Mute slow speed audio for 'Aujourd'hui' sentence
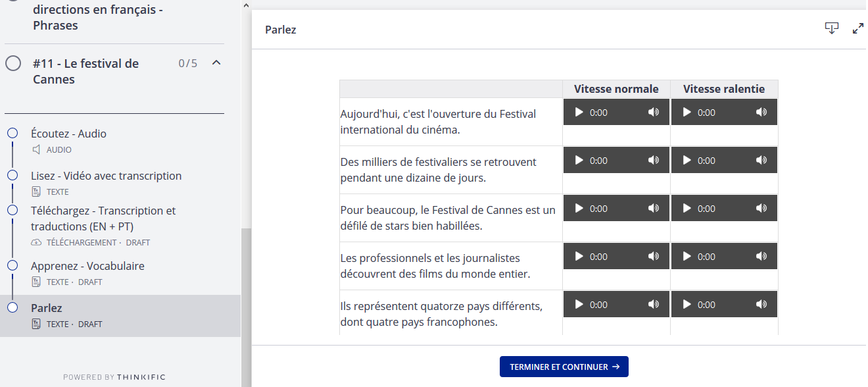Image resolution: width=868 pixels, height=387 pixels. coord(761,113)
